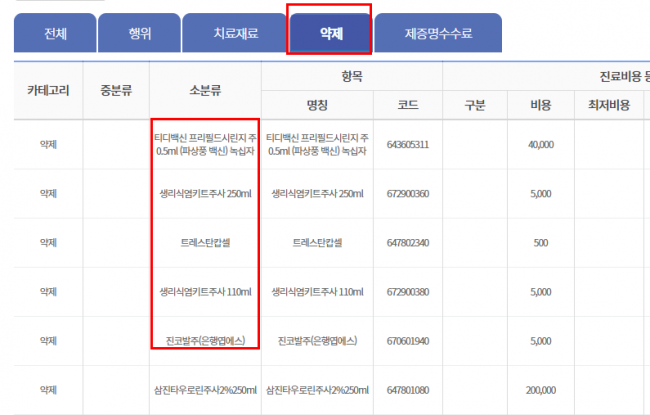Click 5,000 cost for code 672900360
Screen dimensions: 650x415
point(541,194)
